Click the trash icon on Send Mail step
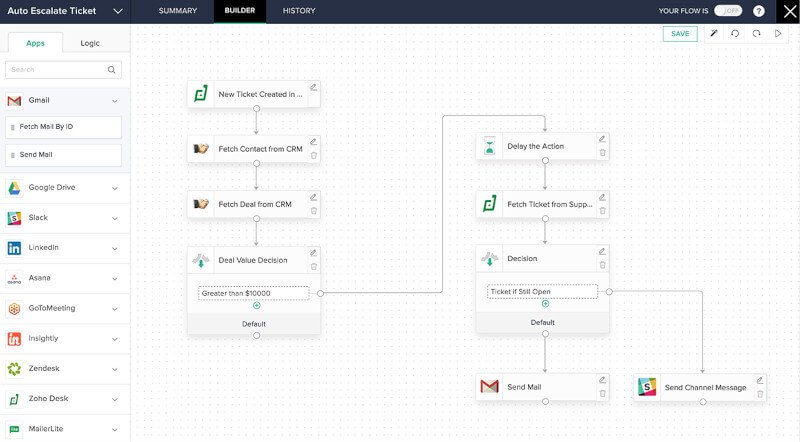 601,393
